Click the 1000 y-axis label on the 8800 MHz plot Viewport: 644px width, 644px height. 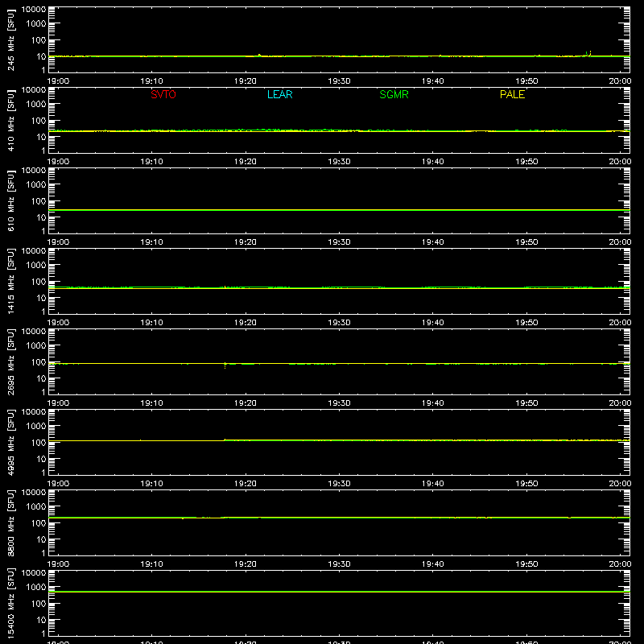36,507
